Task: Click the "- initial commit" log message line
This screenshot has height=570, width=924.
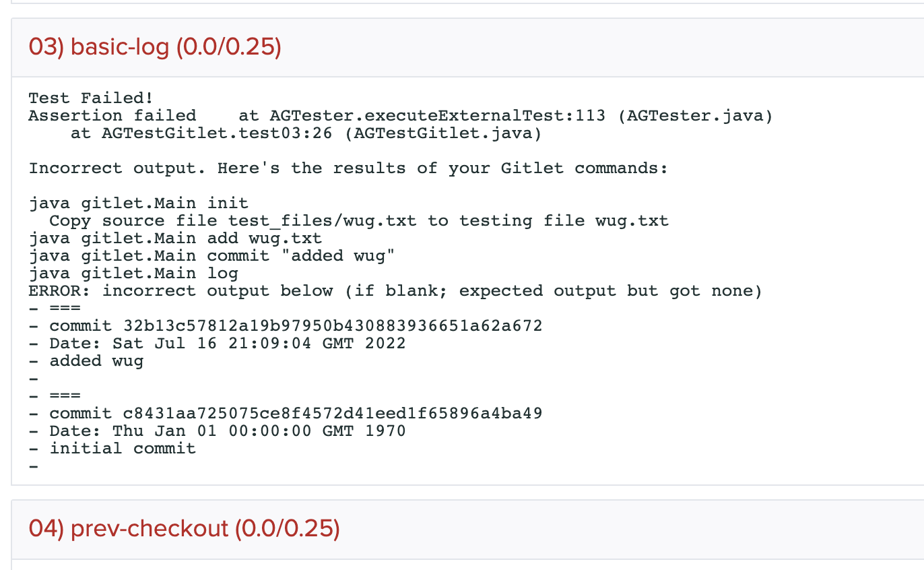Action: point(122,448)
